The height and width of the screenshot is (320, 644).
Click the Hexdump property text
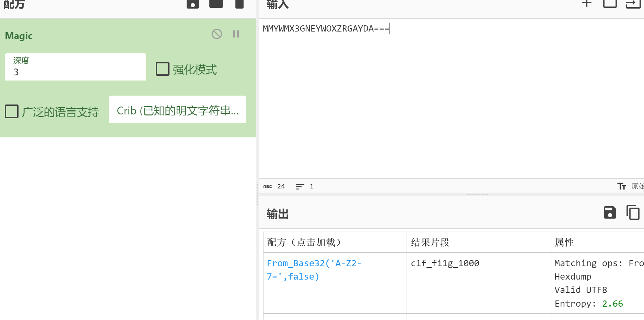click(x=573, y=277)
